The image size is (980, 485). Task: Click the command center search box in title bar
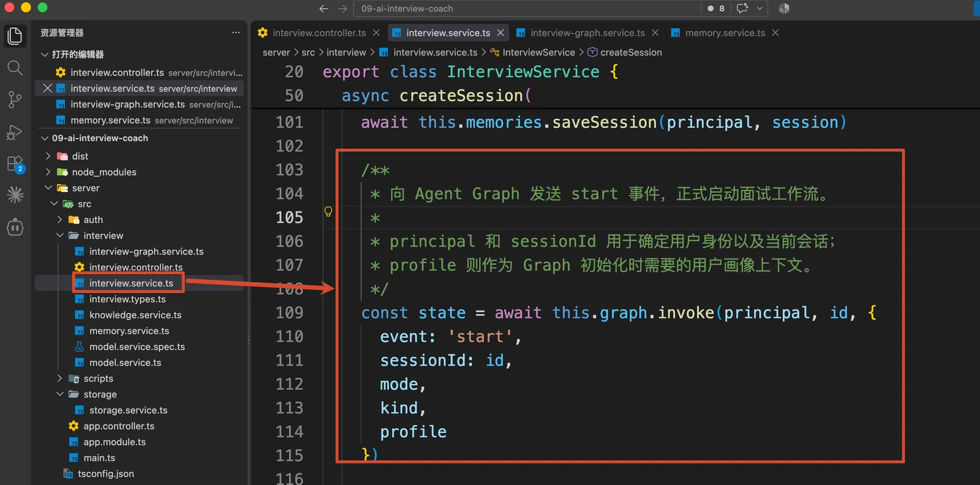click(x=527, y=9)
